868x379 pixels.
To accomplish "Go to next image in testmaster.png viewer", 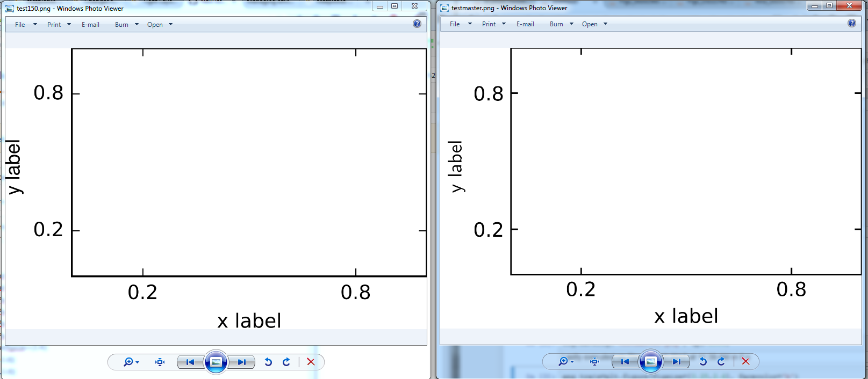I will [676, 361].
